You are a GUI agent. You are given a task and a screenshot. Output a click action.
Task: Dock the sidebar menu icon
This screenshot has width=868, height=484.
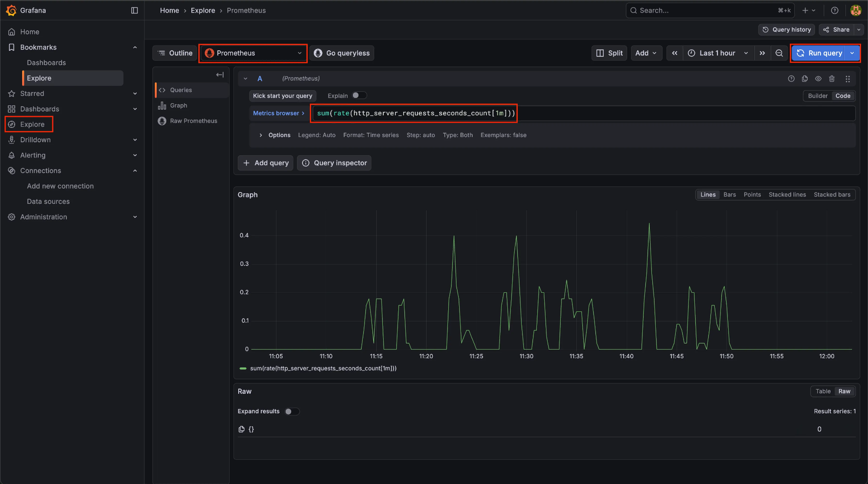135,10
